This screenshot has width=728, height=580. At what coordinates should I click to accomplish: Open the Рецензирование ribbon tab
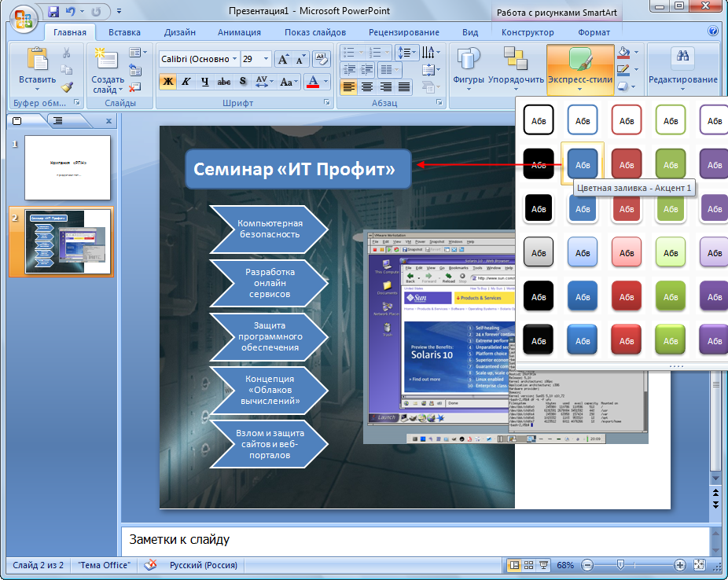404,32
